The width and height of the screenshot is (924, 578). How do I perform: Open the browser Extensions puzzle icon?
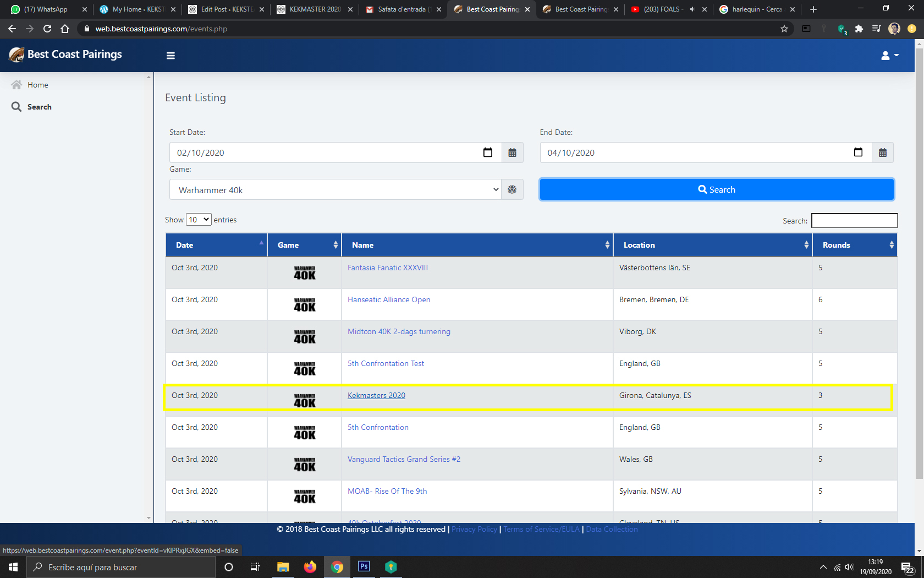pos(859,29)
